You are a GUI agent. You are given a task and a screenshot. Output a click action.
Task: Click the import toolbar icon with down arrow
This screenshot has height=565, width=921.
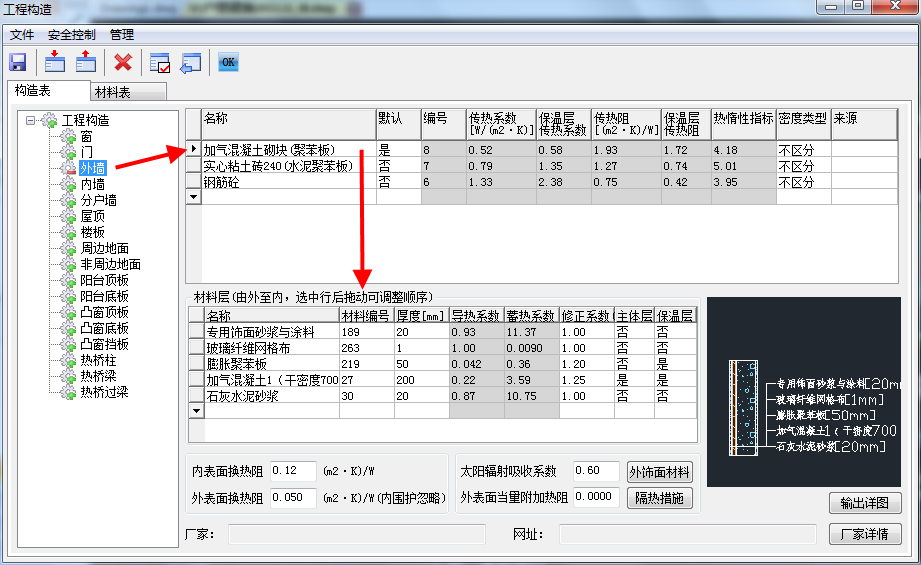click(55, 62)
